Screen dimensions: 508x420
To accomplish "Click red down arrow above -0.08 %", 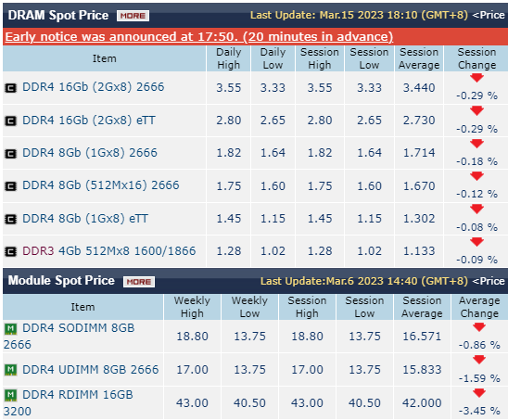I will 476,209.
